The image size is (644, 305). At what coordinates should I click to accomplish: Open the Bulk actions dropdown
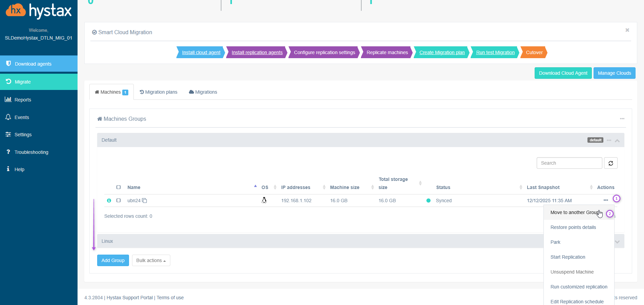(x=151, y=260)
